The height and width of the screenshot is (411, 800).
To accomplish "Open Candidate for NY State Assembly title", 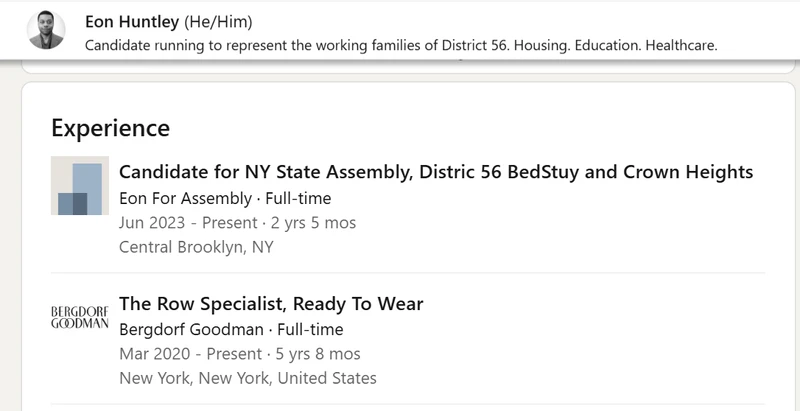I will (300, 172).
